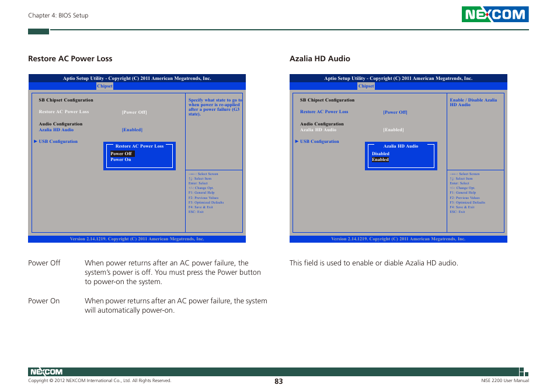Click the NEXCOM logo in the footer bar
557x392 pixels.
click(x=46, y=372)
